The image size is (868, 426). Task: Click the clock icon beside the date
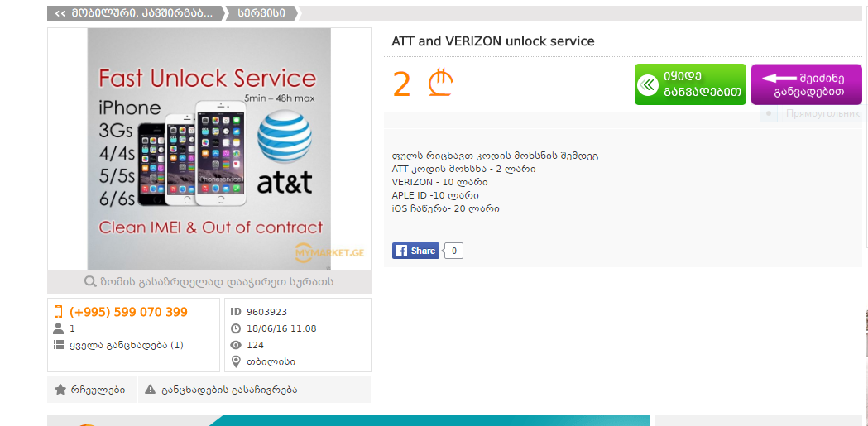point(236,328)
